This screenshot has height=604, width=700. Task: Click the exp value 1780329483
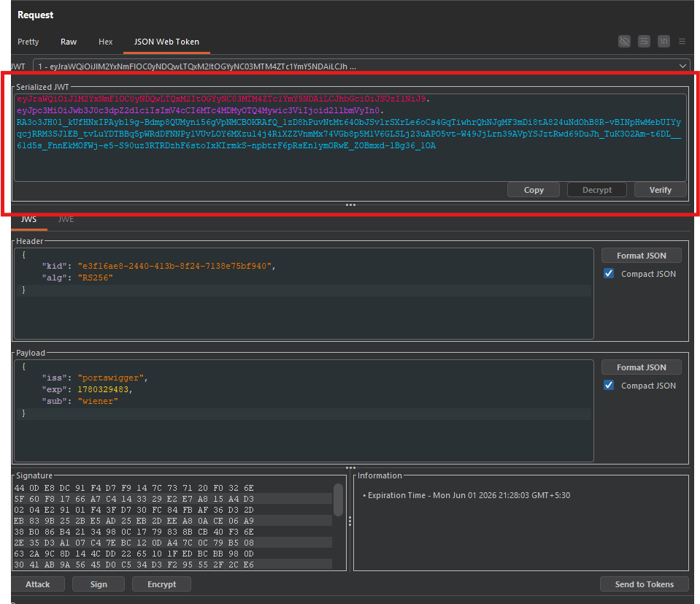[103, 389]
